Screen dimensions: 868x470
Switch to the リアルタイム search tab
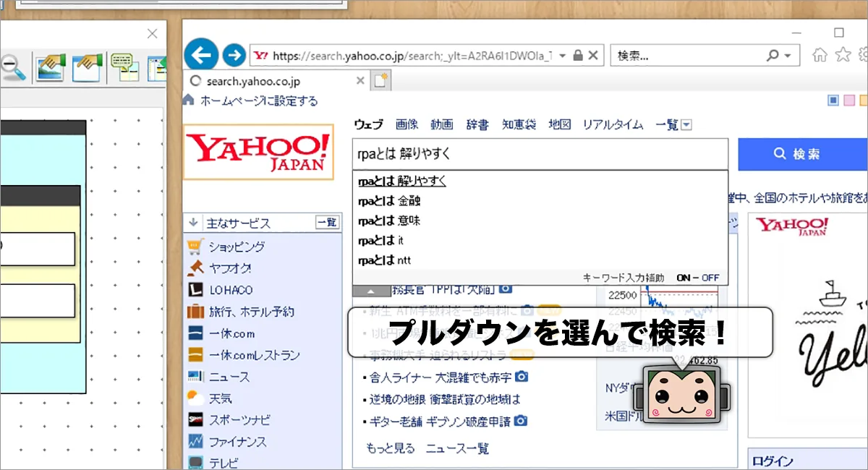point(613,124)
